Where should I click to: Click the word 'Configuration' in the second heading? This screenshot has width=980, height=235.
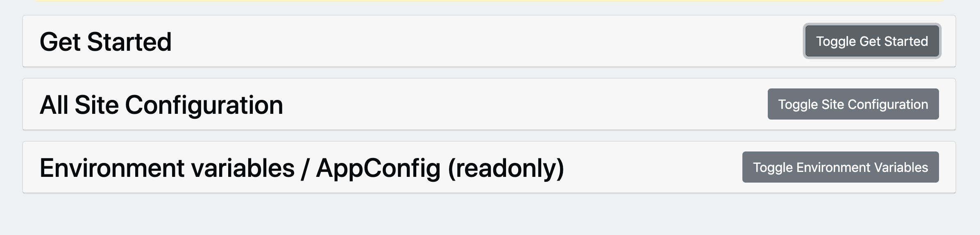click(x=204, y=105)
